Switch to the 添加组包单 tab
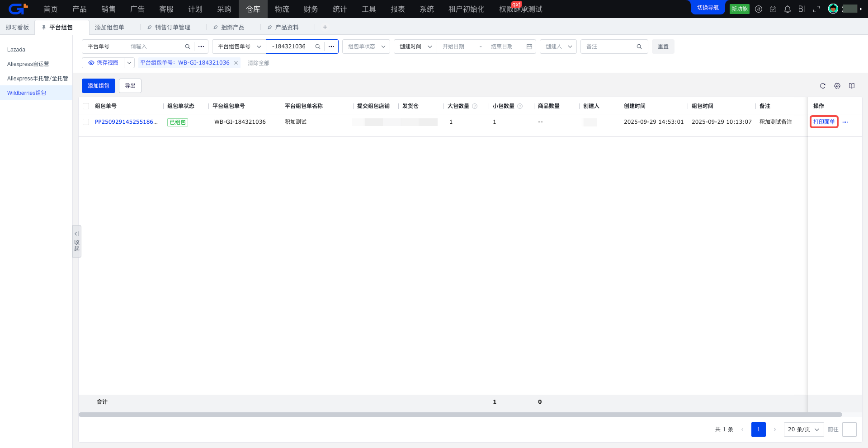This screenshot has height=448, width=868. [x=109, y=28]
